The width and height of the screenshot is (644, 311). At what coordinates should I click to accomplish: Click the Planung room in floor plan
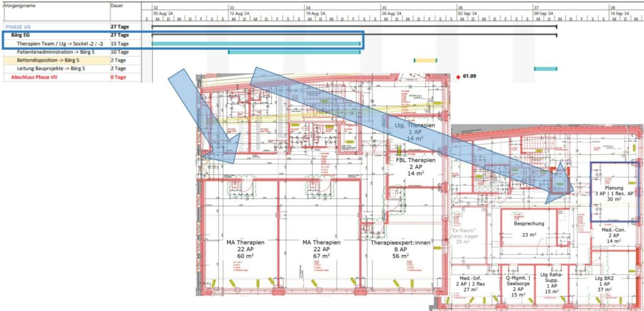613,195
